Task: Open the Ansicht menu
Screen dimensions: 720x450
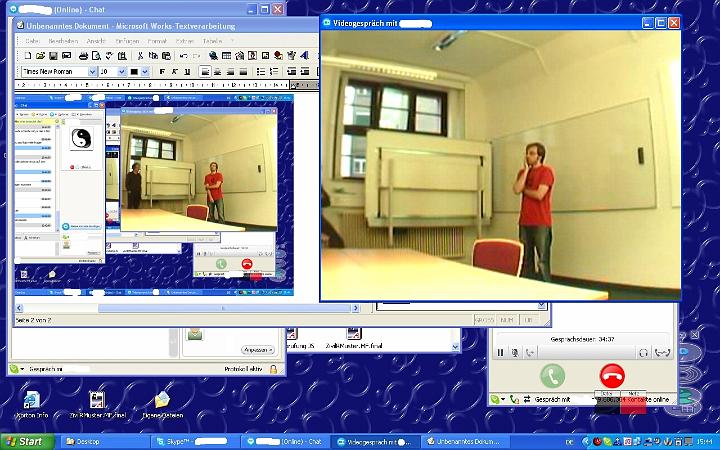Action: (x=96, y=41)
